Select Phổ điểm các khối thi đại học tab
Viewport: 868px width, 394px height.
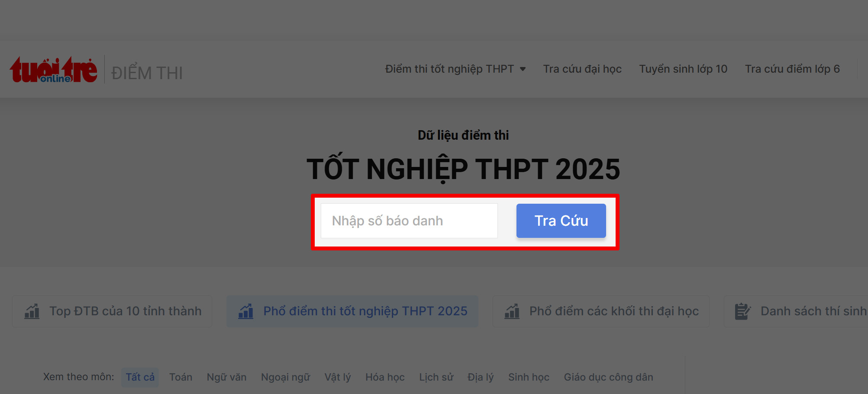point(601,311)
